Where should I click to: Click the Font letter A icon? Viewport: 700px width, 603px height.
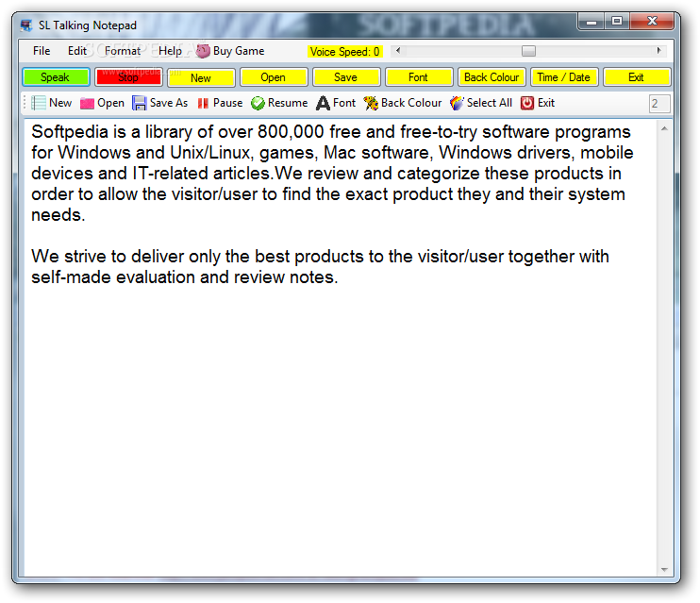(323, 103)
